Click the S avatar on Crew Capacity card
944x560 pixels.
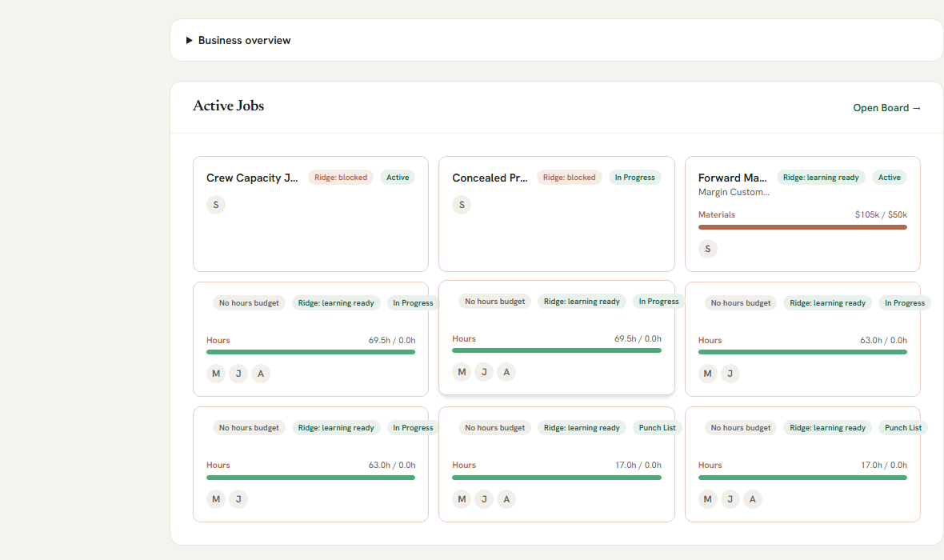[x=216, y=205]
